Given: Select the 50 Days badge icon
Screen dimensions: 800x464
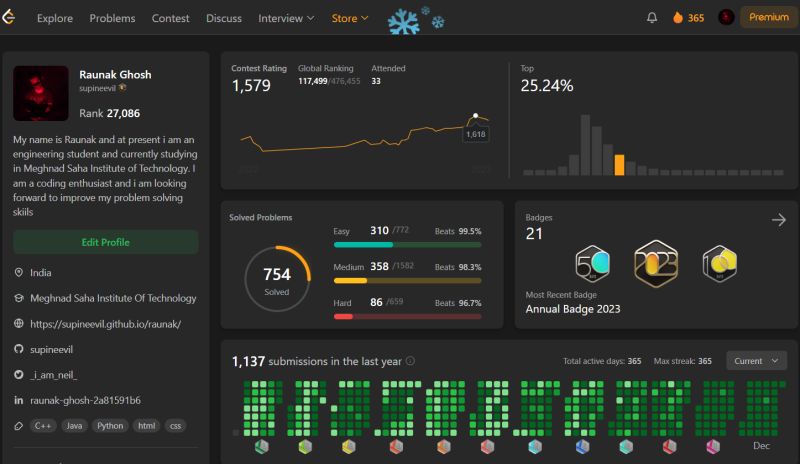Looking at the screenshot, I should tap(592, 264).
